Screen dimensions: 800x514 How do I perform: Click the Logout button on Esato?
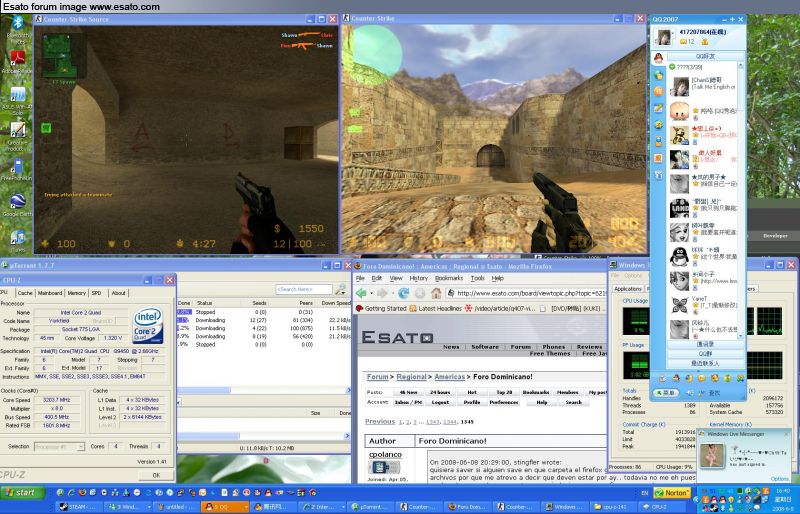(440, 402)
